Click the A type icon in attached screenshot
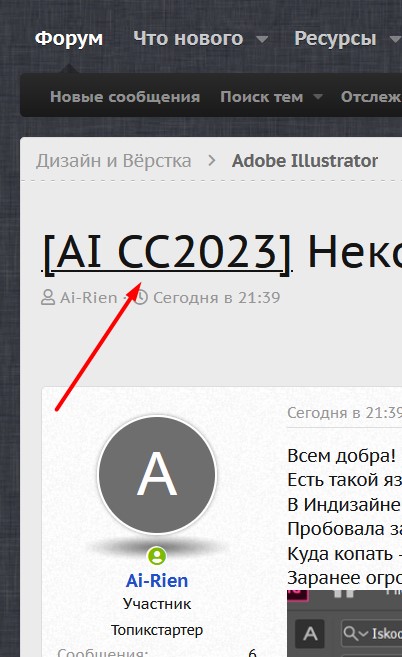402x657 pixels. point(310,634)
